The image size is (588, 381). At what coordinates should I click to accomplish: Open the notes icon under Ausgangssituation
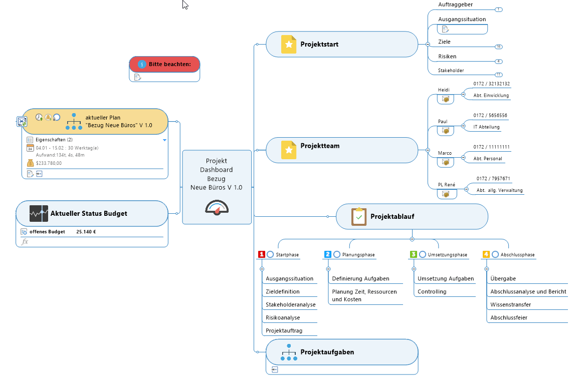(x=445, y=29)
